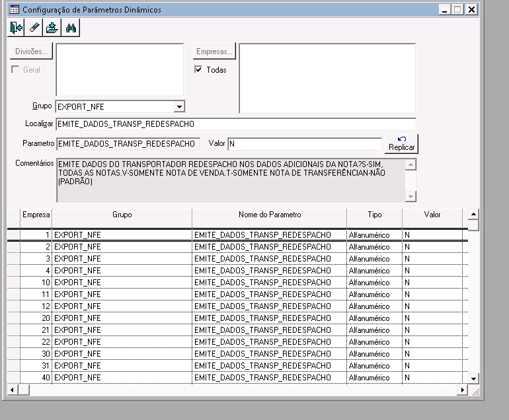Select the row for Empresa 1
The image size is (509, 420).
[237, 235]
